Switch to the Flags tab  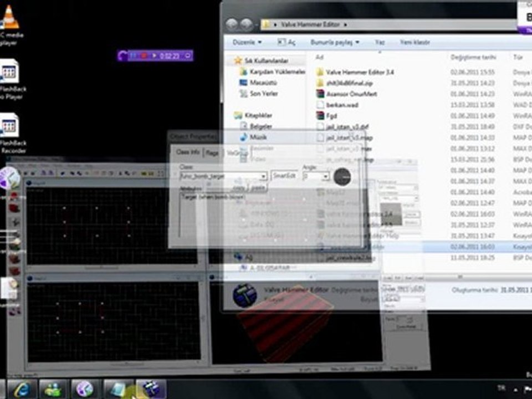[212, 153]
